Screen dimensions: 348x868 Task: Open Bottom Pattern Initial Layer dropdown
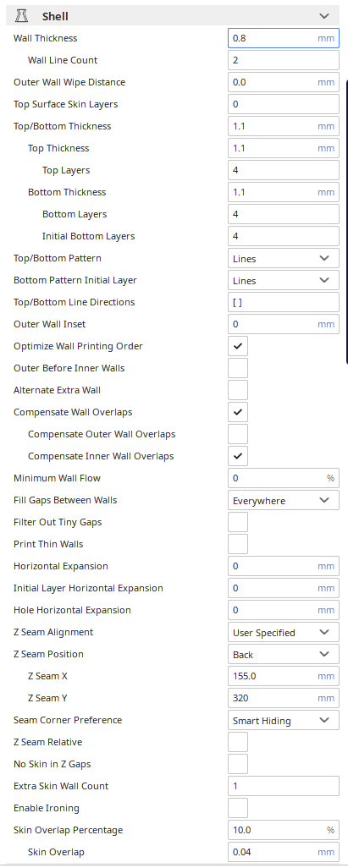pyautogui.click(x=283, y=280)
